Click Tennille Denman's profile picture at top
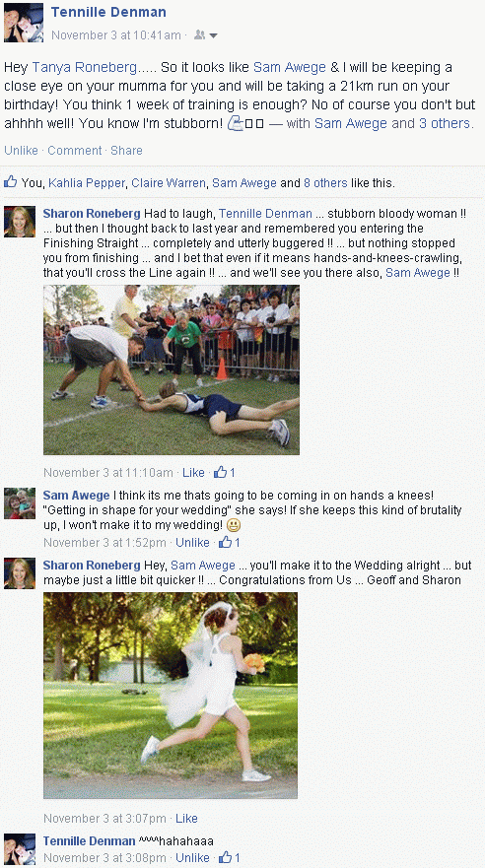Screen dimensions: 485x868 click(24, 22)
